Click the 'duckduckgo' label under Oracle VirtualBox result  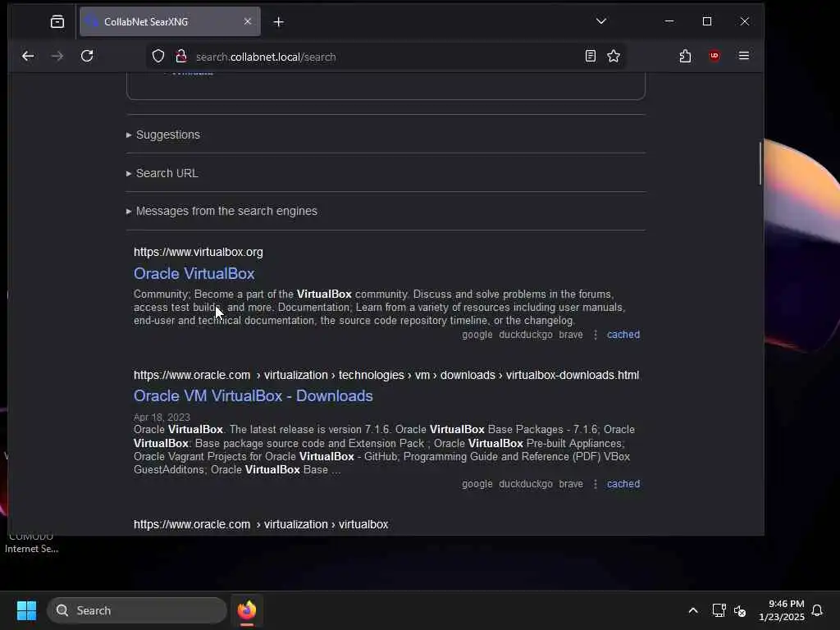(526, 335)
